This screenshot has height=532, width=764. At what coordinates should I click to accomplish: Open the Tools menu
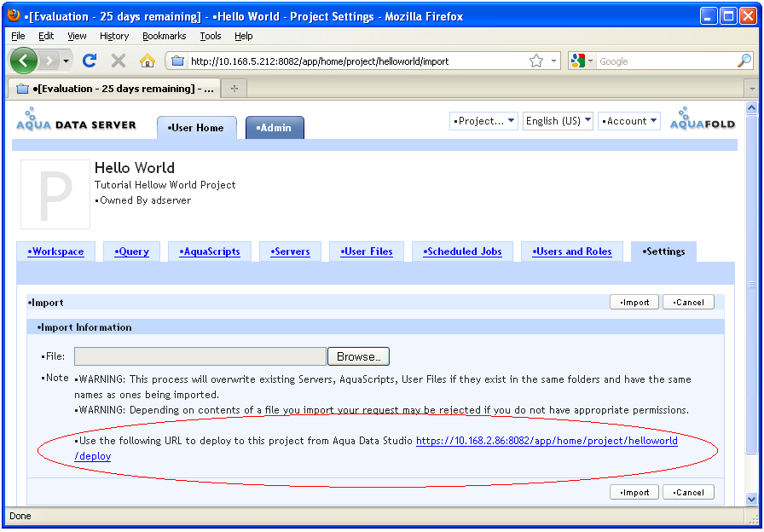coord(211,36)
